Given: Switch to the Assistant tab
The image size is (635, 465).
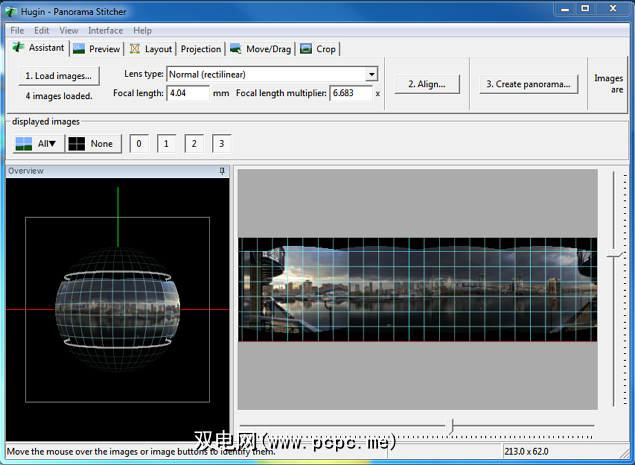Looking at the screenshot, I should [x=38, y=48].
